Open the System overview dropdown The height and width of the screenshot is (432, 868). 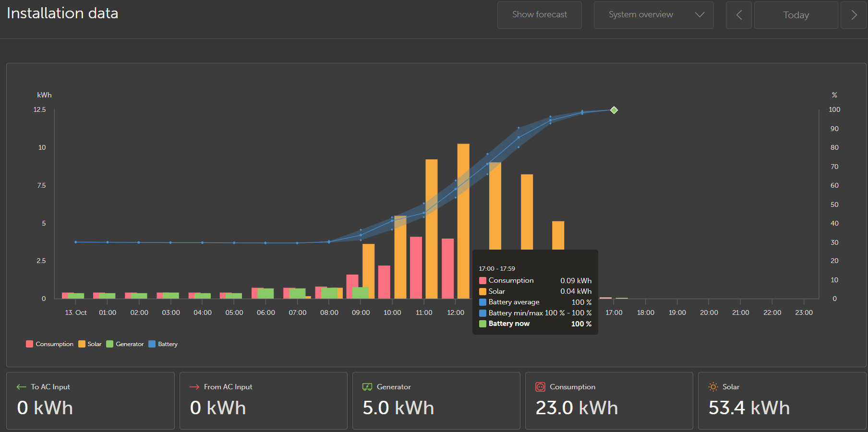[x=653, y=15]
